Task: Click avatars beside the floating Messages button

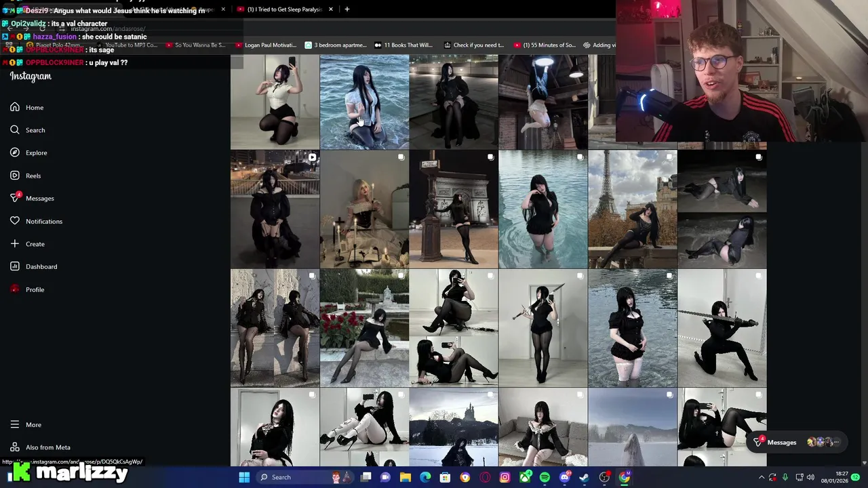Action: tap(823, 442)
